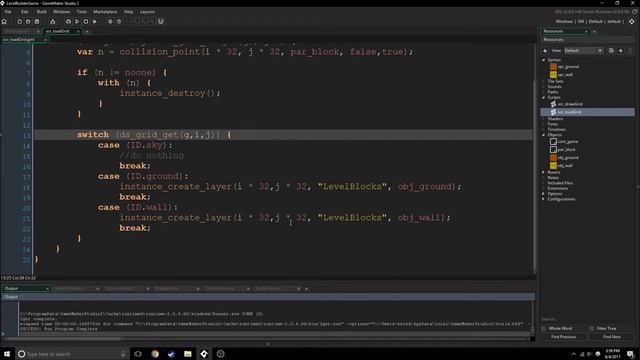Collapse the Objects folder
640x360 pixels.
pyautogui.click(x=544, y=135)
